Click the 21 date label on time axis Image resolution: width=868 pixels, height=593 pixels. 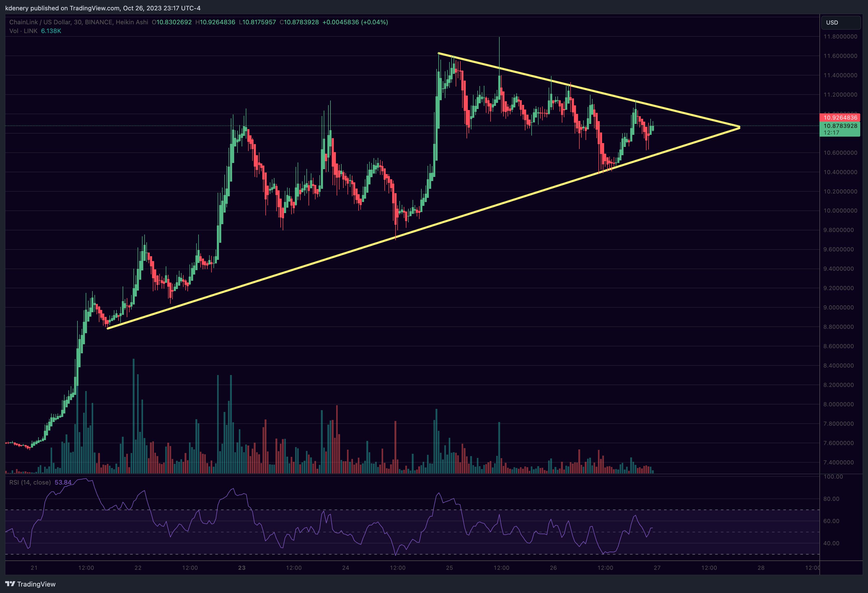click(34, 568)
